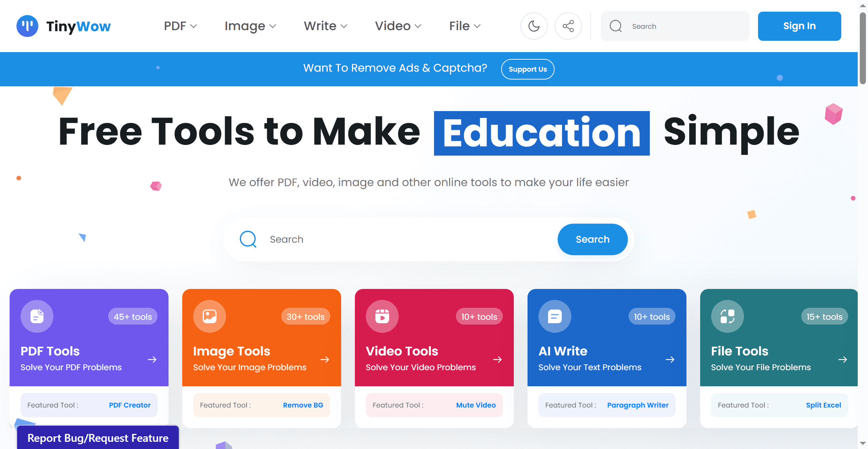Image resolution: width=868 pixels, height=449 pixels.
Task: Click the share icon in header
Action: pyautogui.click(x=568, y=26)
